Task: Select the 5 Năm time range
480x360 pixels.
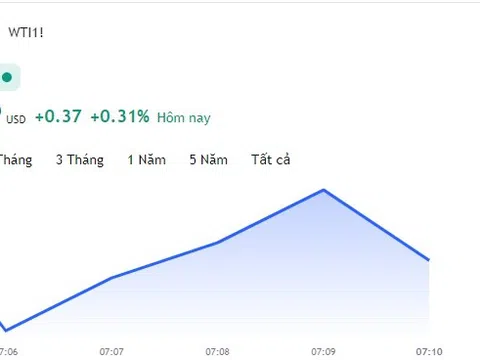Action: click(x=209, y=160)
